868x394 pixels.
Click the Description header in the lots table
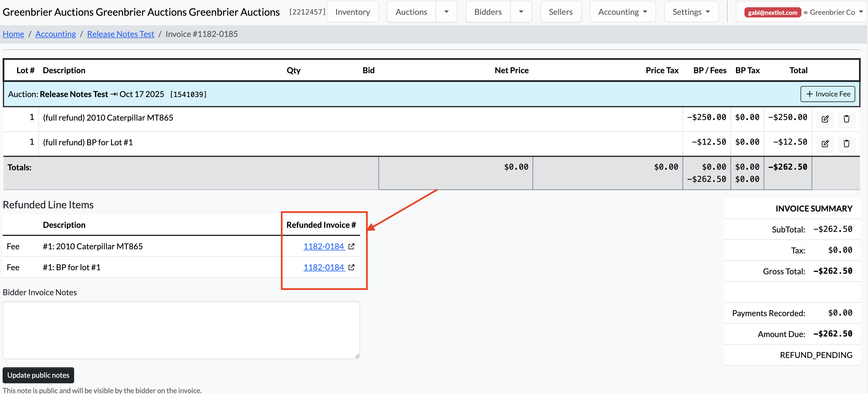pos(64,70)
